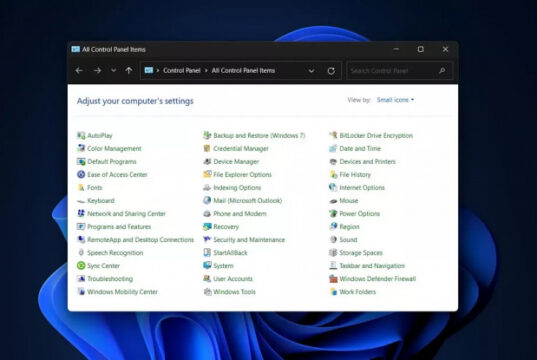Expand the address bar history dropdown
Viewport: 537px width, 360px height.
pyautogui.click(x=311, y=71)
